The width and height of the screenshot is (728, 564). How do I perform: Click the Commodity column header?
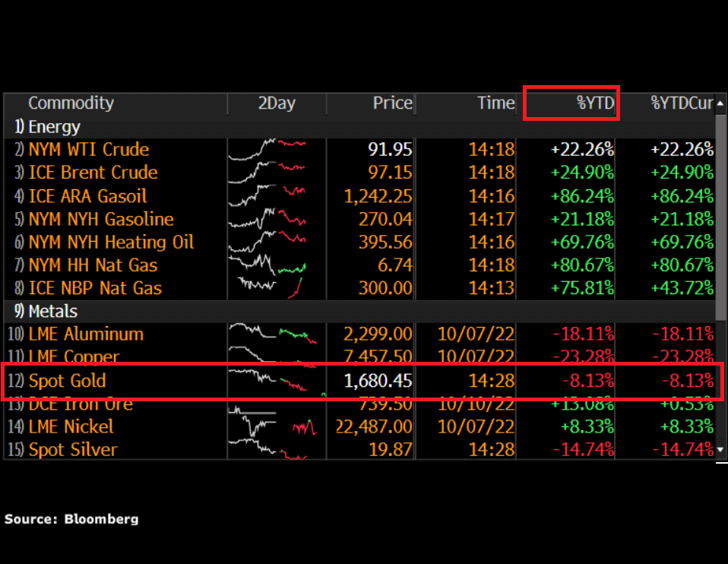point(71,103)
